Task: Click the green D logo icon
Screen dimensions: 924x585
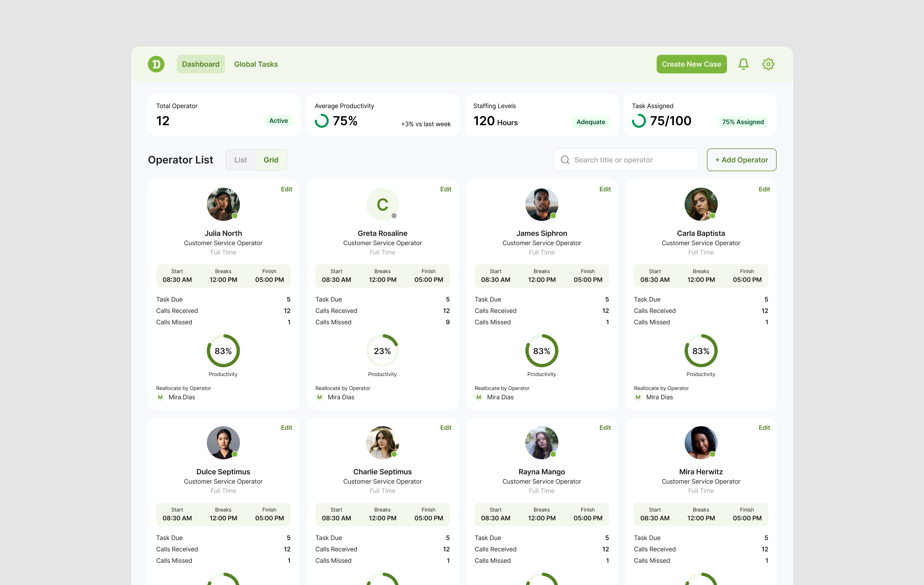Action: click(x=156, y=64)
